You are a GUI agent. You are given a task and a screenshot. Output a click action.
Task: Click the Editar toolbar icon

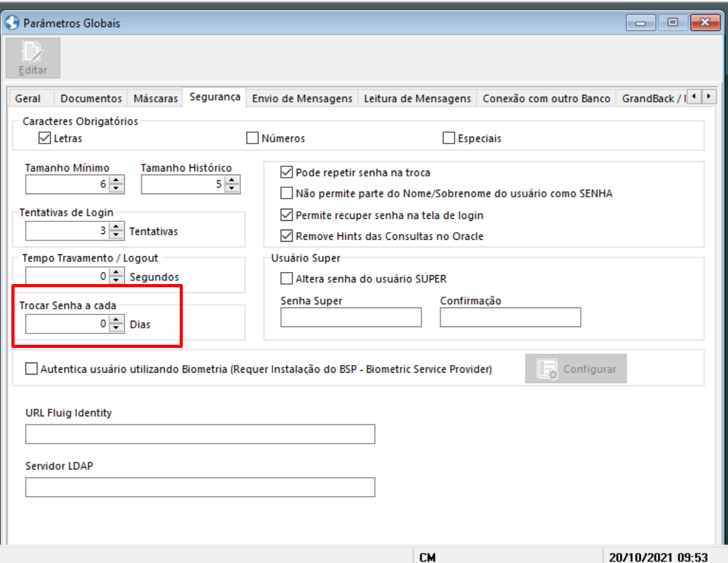point(33,58)
